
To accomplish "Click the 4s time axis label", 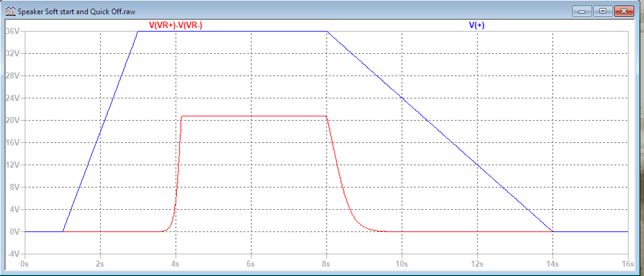I will [176, 263].
